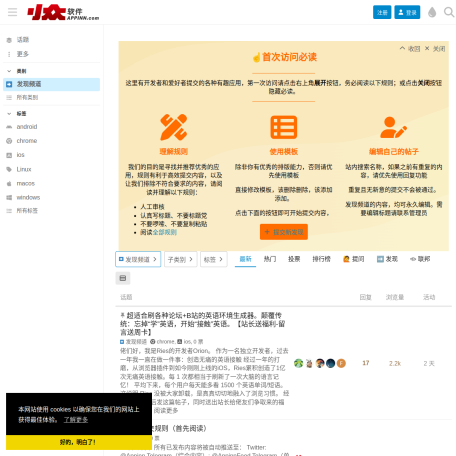
Task: Open the 发现频道 category filter dropdown
Action: (x=138, y=259)
